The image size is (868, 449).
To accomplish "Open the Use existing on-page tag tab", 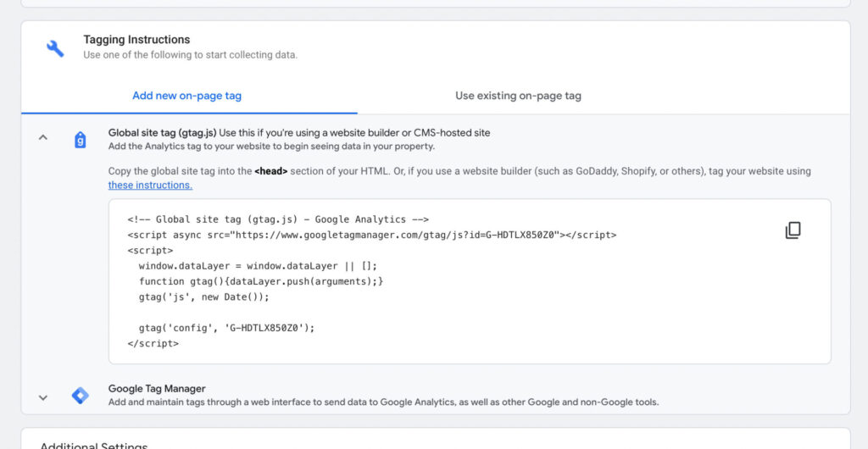I will 518,96.
